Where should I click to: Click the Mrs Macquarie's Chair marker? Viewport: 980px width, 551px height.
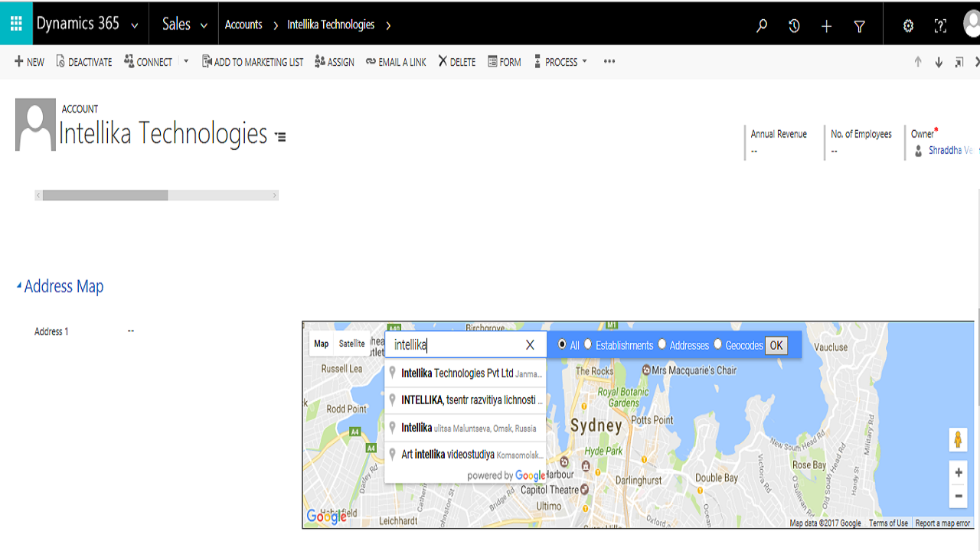(646, 370)
